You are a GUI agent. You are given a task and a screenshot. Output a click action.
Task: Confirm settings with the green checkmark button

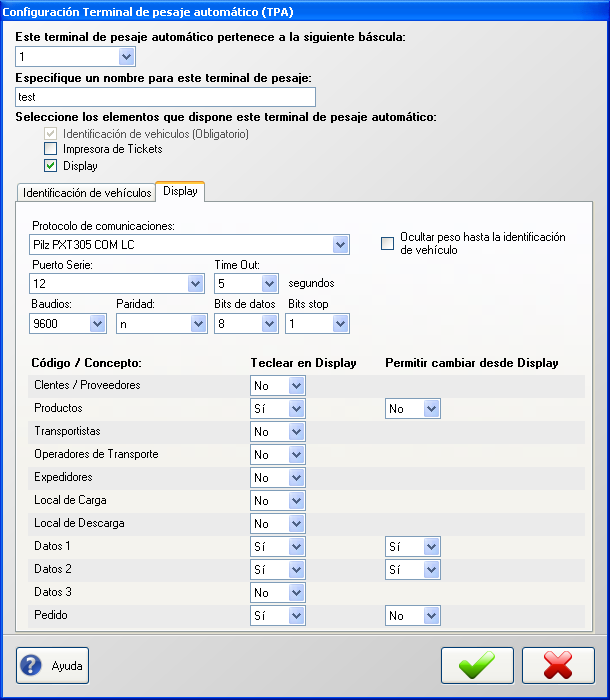click(477, 665)
